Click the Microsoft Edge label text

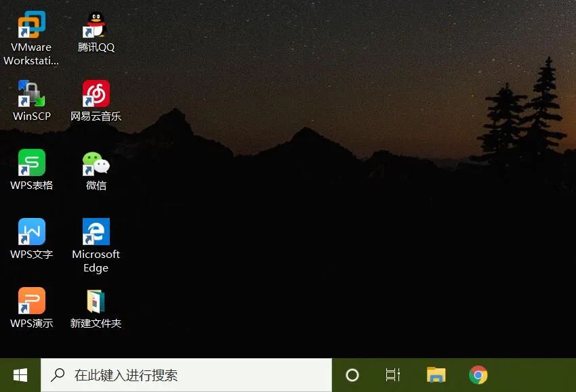[x=96, y=261]
